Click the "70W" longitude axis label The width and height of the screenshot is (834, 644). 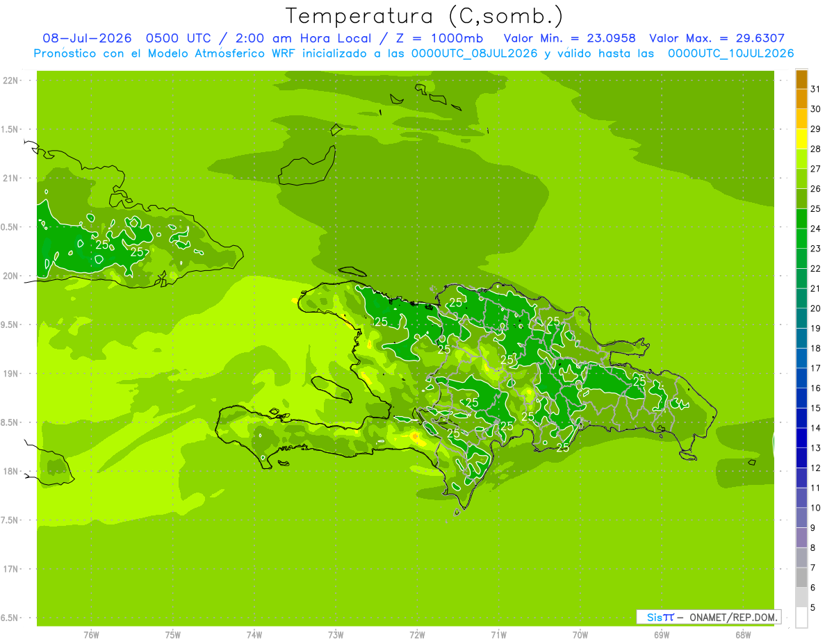[x=580, y=635]
